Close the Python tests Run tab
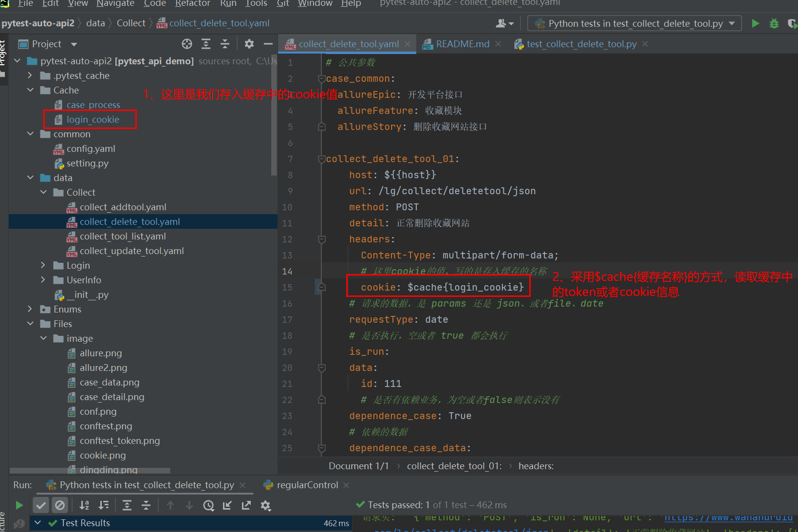 coord(242,485)
